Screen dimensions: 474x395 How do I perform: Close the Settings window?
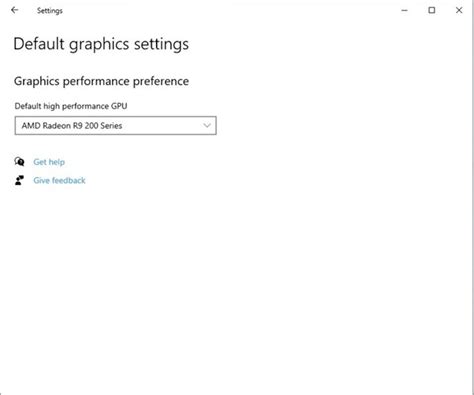point(459,10)
